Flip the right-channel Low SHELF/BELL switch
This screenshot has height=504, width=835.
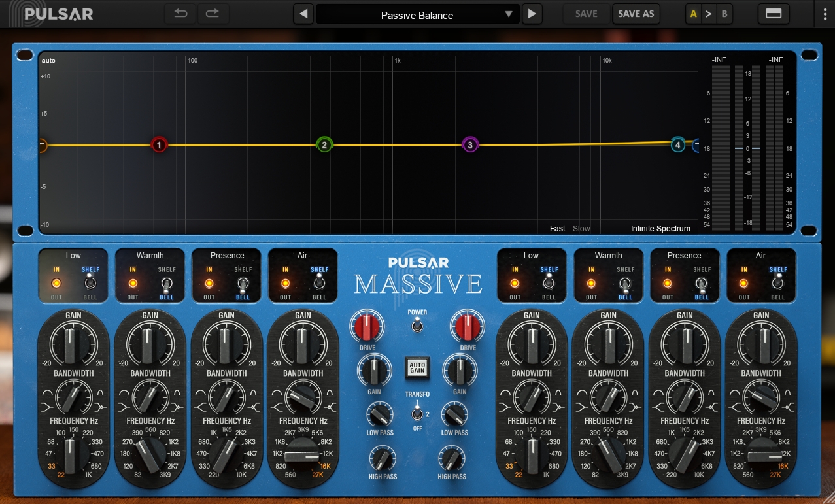549,283
